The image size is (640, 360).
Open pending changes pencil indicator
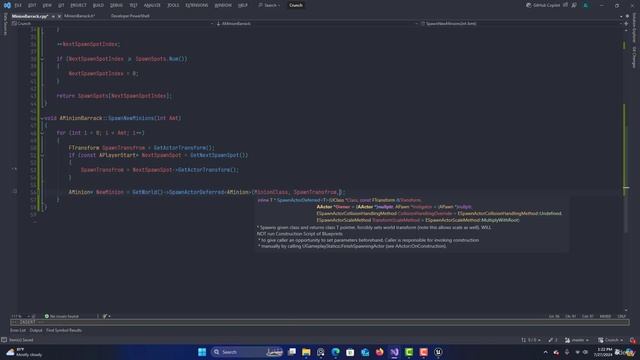click(x=553, y=340)
